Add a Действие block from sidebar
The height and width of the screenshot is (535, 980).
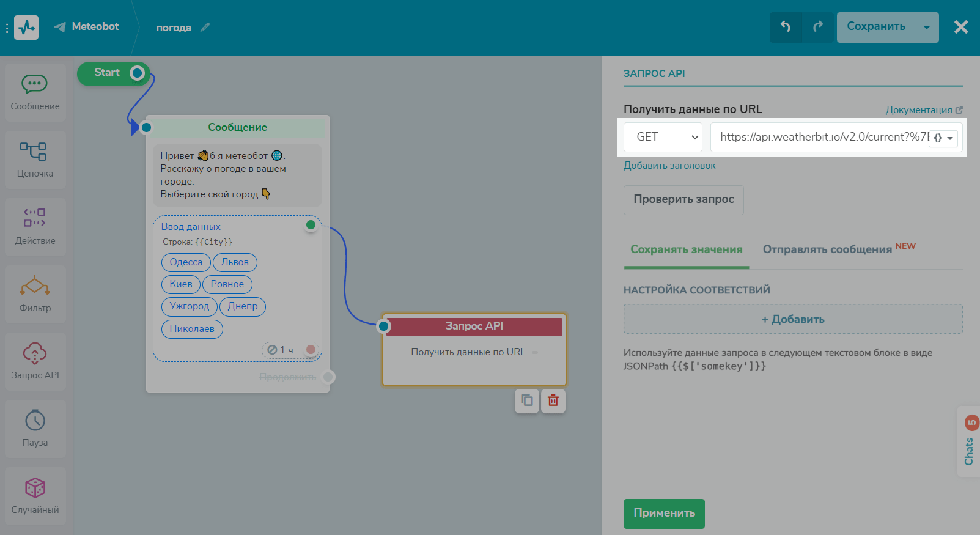(35, 227)
